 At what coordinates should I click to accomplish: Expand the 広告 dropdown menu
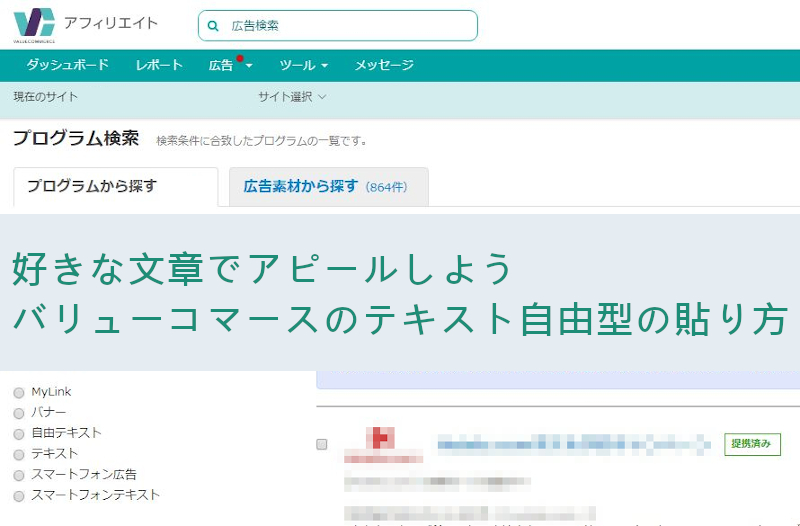pyautogui.click(x=231, y=65)
